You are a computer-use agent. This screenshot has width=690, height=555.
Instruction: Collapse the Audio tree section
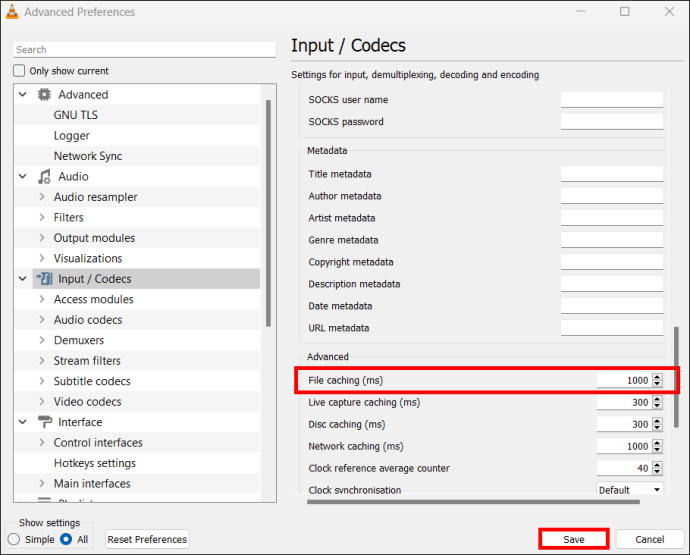tap(23, 176)
